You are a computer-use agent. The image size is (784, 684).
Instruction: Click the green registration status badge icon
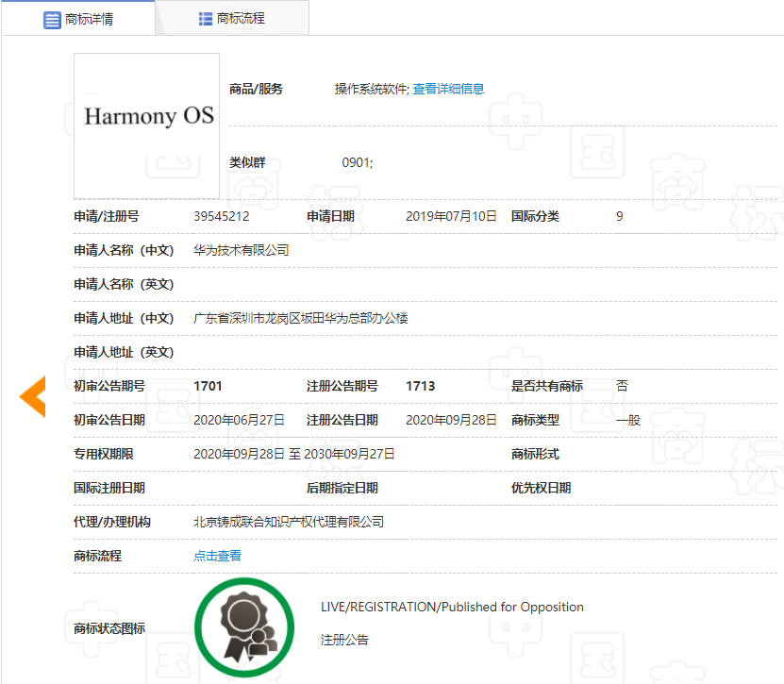(244, 627)
